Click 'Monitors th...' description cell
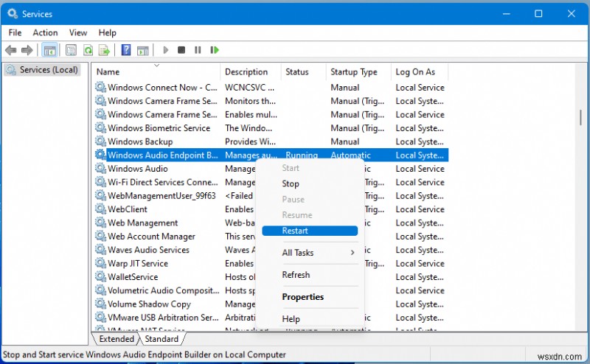This screenshot has height=364, width=590. [x=250, y=101]
